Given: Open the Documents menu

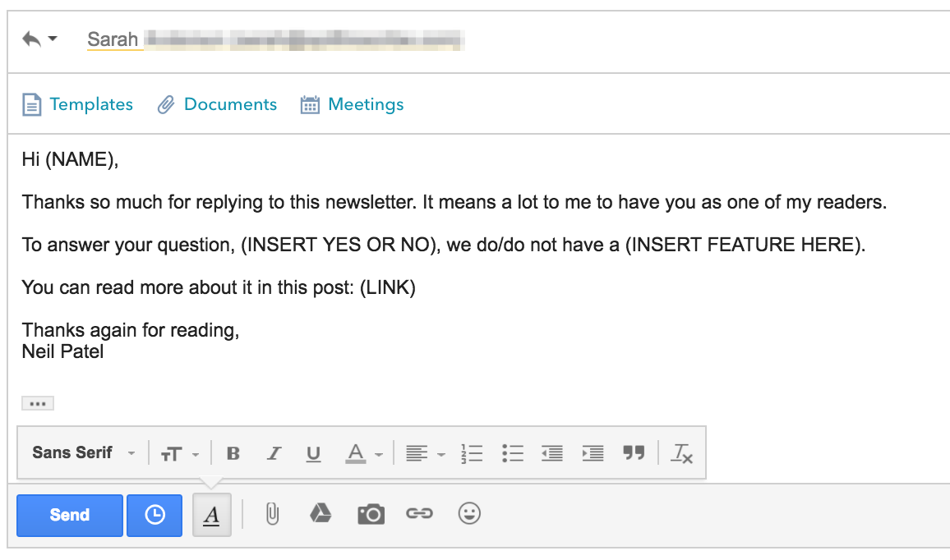Looking at the screenshot, I should (x=217, y=104).
